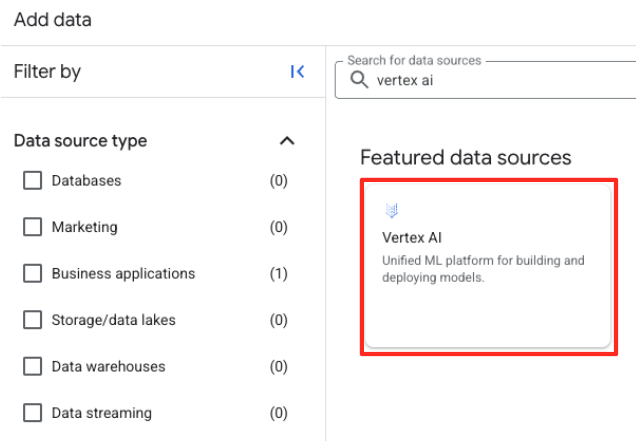Collapse Data source type chevron
Image resolution: width=636 pixels, height=441 pixels.
click(287, 141)
